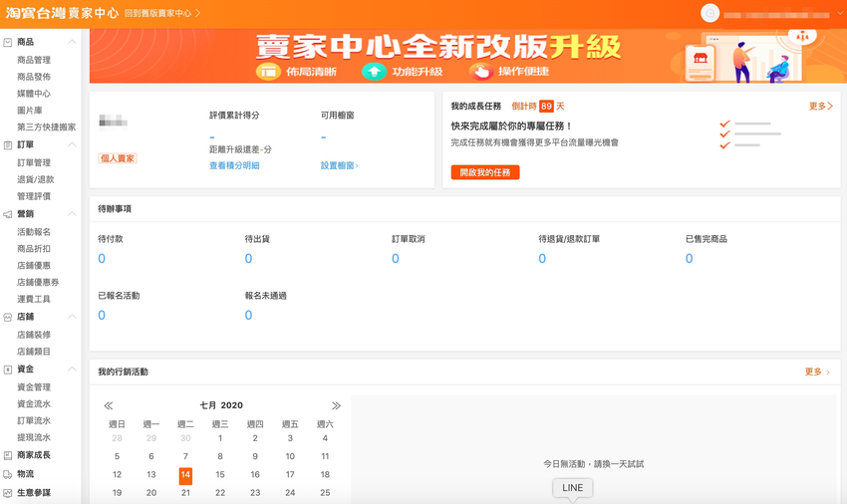Select date 1 in the calendar
The width and height of the screenshot is (847, 504).
coord(220,438)
